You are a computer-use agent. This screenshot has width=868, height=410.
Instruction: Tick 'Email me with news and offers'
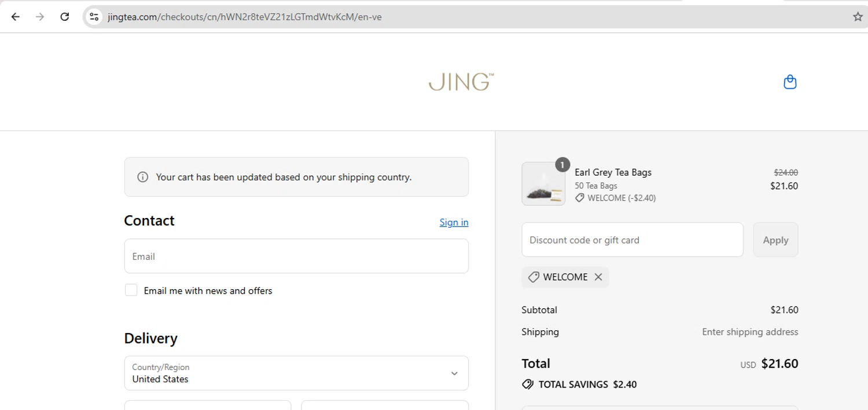point(131,290)
